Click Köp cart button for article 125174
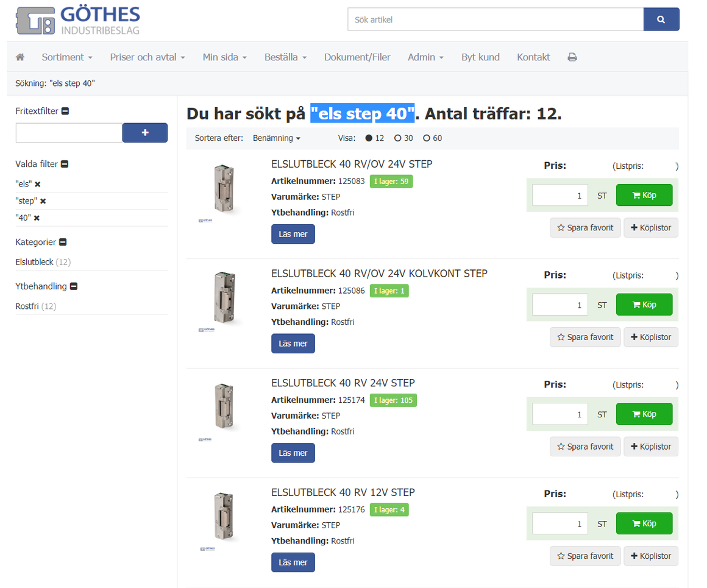 click(x=644, y=414)
